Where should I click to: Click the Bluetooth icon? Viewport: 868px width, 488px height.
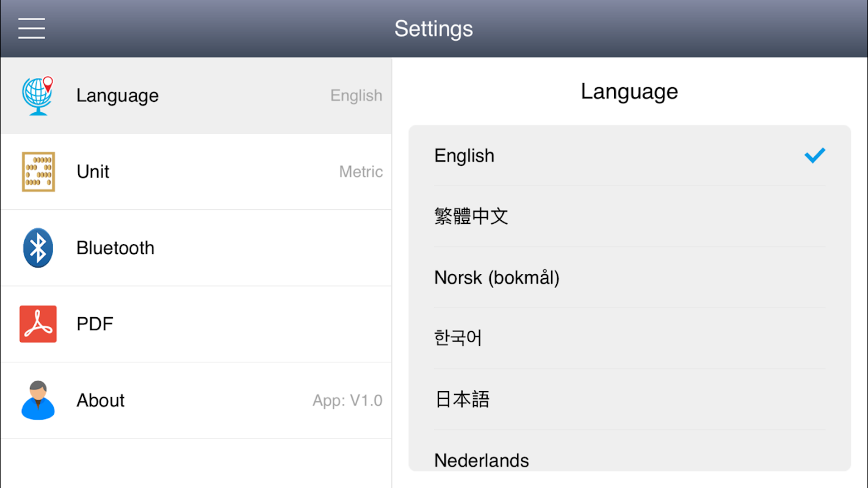click(x=38, y=248)
